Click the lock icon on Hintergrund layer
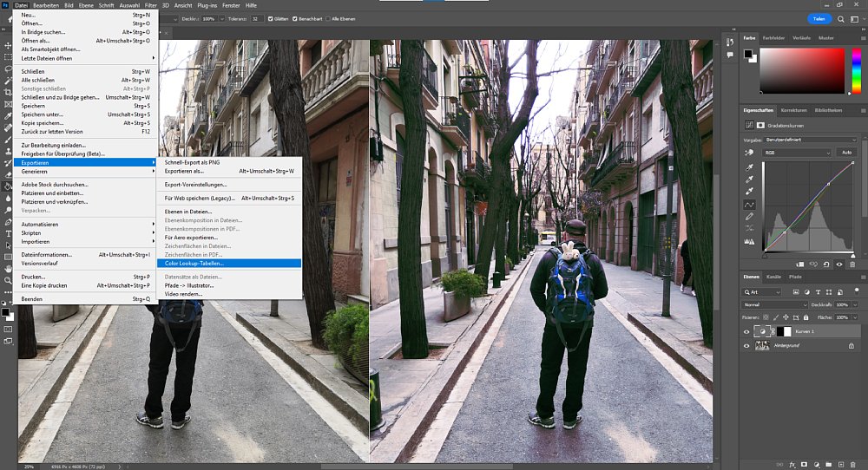Screen dimensions: 868x470 pos(850,345)
